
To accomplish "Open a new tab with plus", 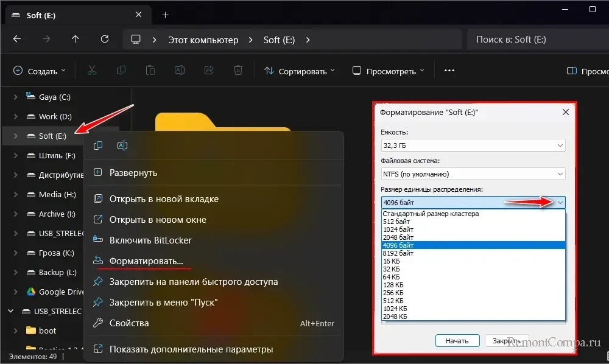I will point(165,15).
